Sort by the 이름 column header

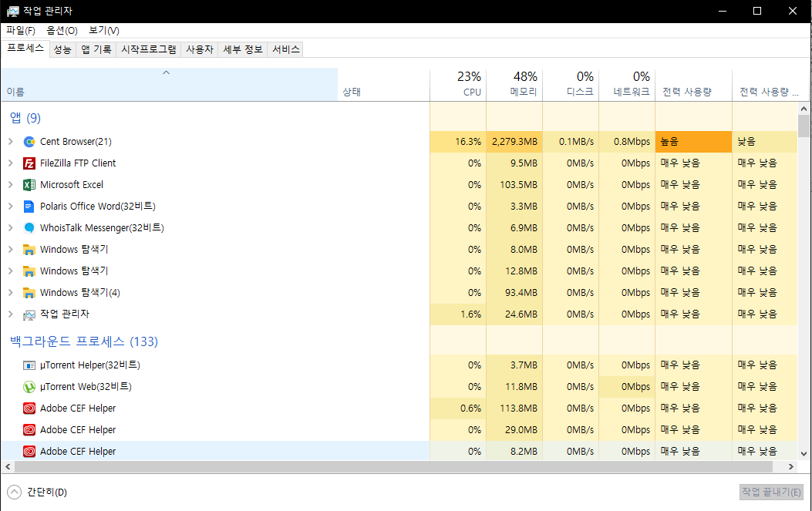170,84
